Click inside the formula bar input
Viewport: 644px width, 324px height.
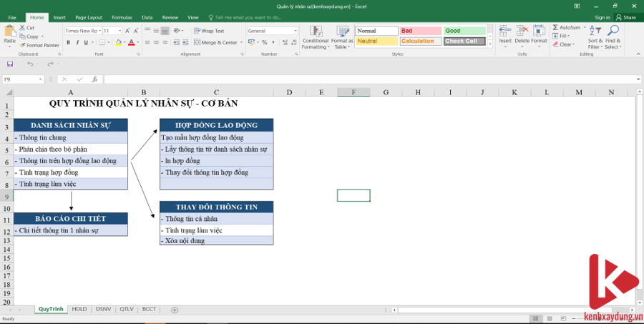(358, 79)
